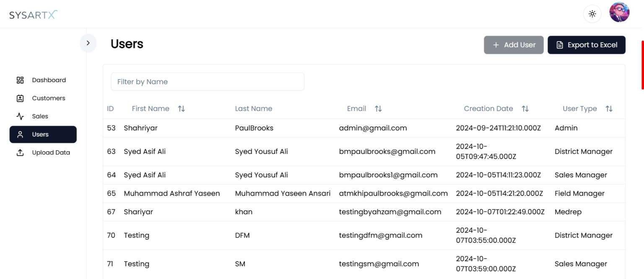This screenshot has width=644, height=279.
Task: Open sort control for User Type column
Action: 609,108
